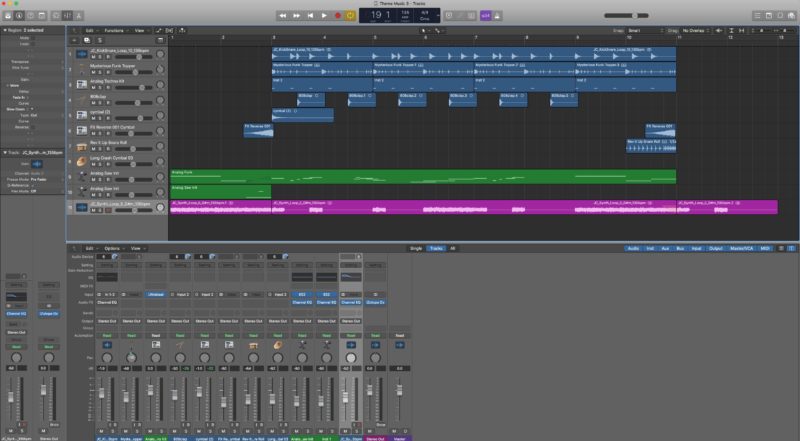Screen dimensions: 800x441
Task: Open the List Editors panel
Action: 758,16
